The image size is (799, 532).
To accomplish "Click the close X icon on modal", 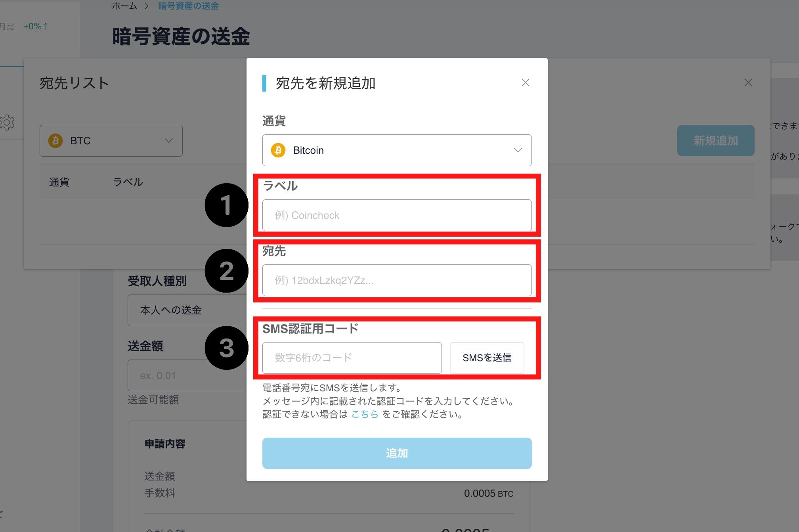I will 525,82.
